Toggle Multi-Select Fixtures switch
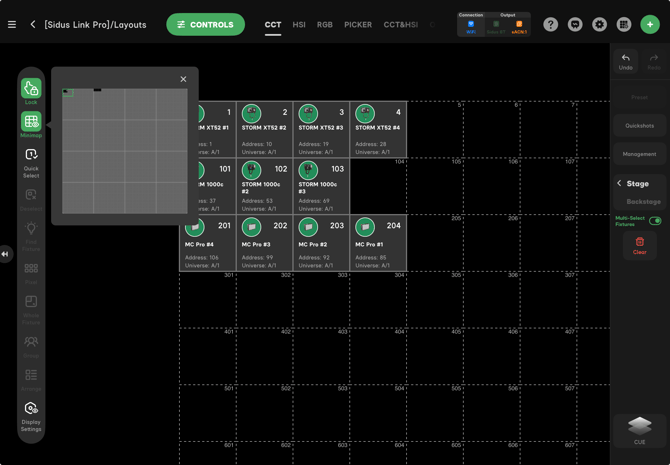Screen dimensions: 670x465 (x=655, y=221)
